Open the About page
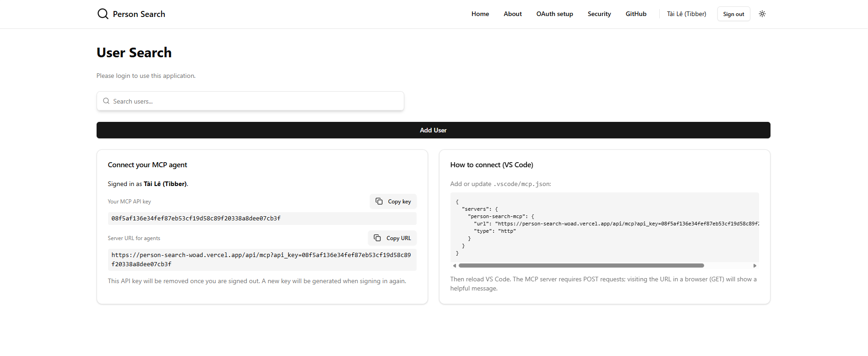Screen dimensions: 868x356 (513, 14)
